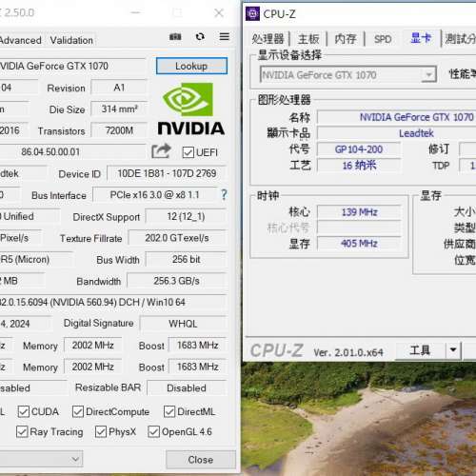
Task: Switch to GPU-Z Advanced tab
Action: pyautogui.click(x=21, y=40)
